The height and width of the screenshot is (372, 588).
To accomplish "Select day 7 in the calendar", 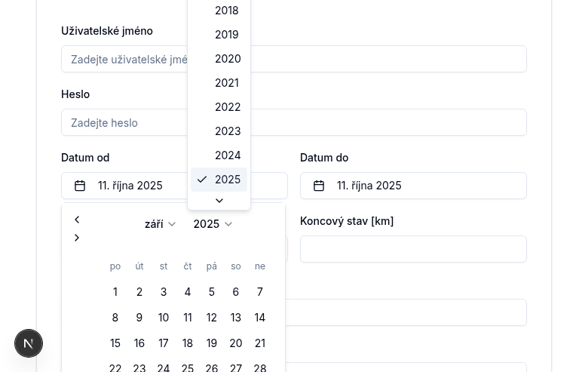I will pos(260,292).
